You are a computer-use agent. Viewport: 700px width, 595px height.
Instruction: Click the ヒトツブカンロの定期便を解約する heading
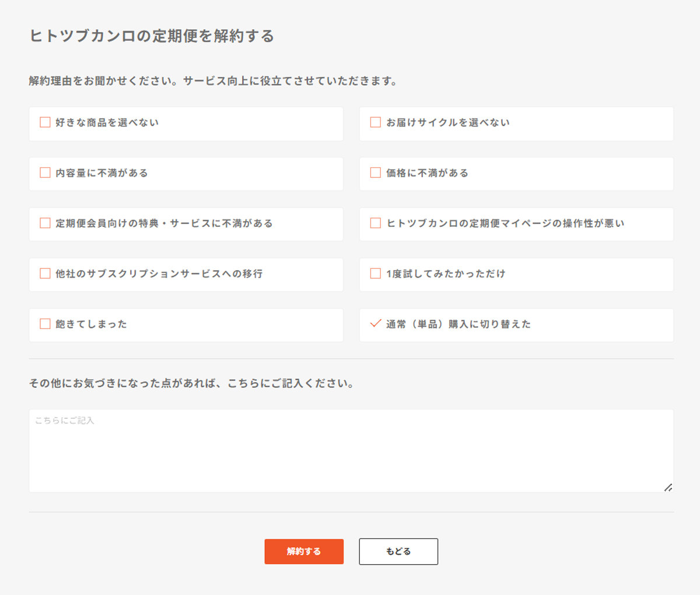click(x=152, y=36)
